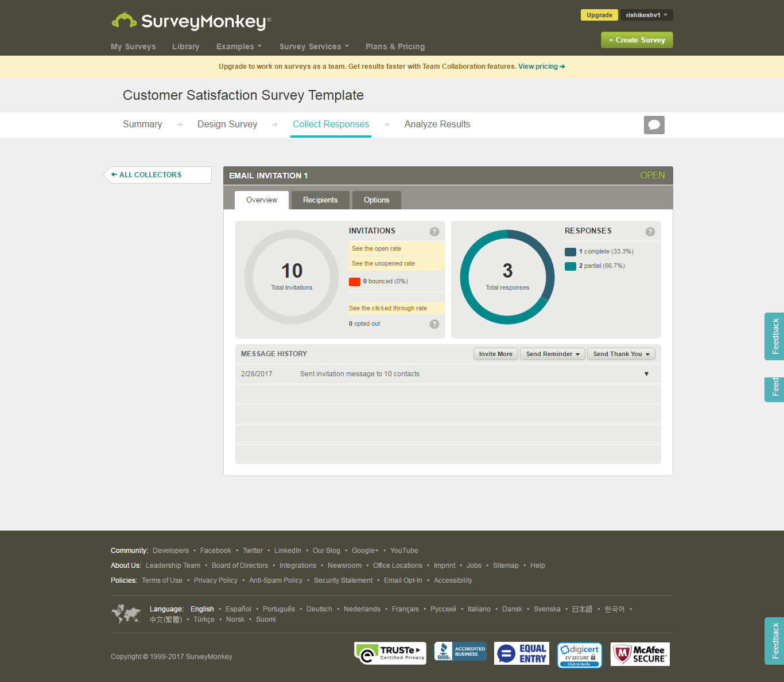Click the DigiCert EV Secure badge
This screenshot has height=682, width=784.
[580, 655]
